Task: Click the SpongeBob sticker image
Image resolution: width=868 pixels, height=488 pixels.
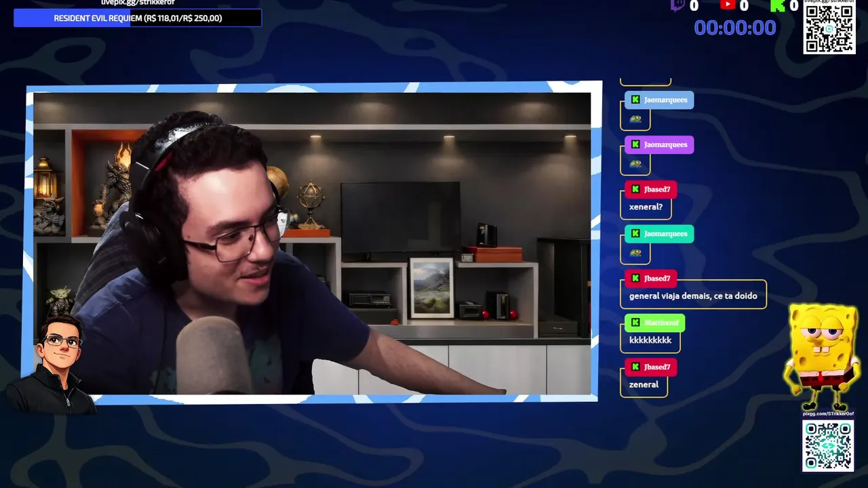Action: pyautogui.click(x=823, y=357)
